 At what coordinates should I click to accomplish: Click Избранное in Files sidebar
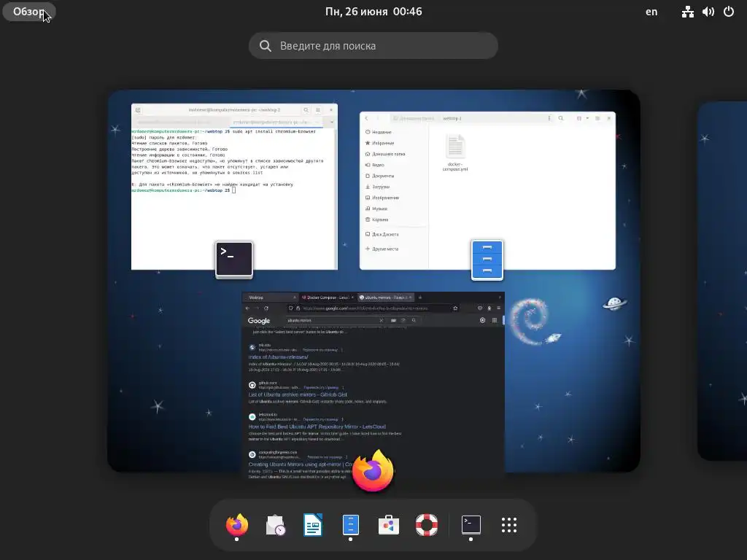tap(382, 143)
